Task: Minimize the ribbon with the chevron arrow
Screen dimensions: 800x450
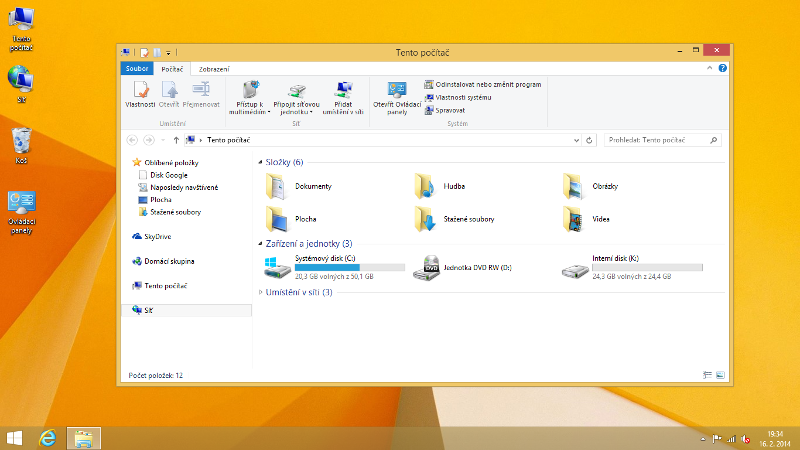Action: click(710, 68)
